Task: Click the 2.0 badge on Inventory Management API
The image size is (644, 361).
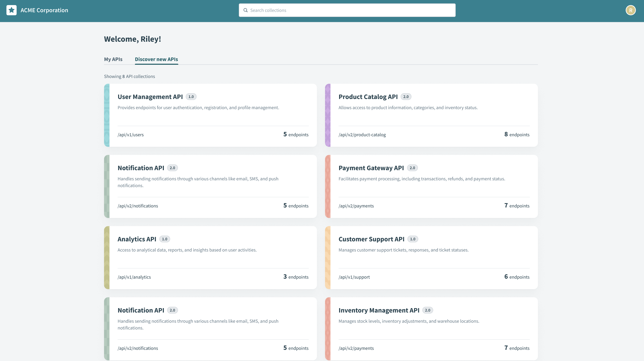Action: click(428, 310)
